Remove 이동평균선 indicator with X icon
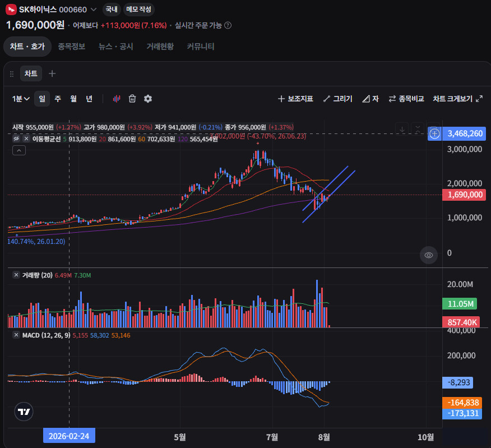 pyautogui.click(x=26, y=139)
